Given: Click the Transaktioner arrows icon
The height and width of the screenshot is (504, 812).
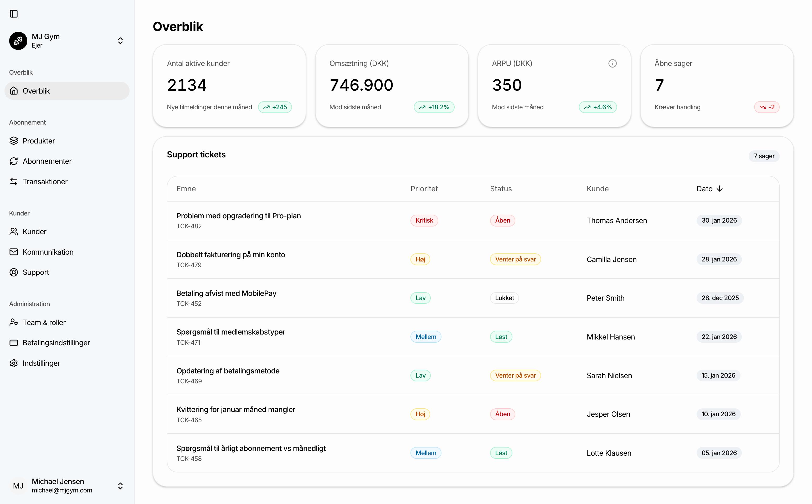Looking at the screenshot, I should (x=14, y=181).
